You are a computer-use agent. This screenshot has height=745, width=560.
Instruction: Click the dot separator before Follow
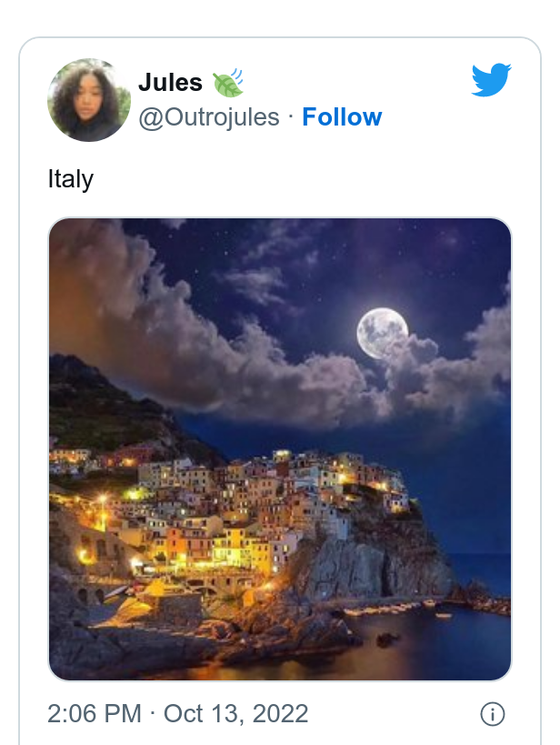[x=291, y=116]
